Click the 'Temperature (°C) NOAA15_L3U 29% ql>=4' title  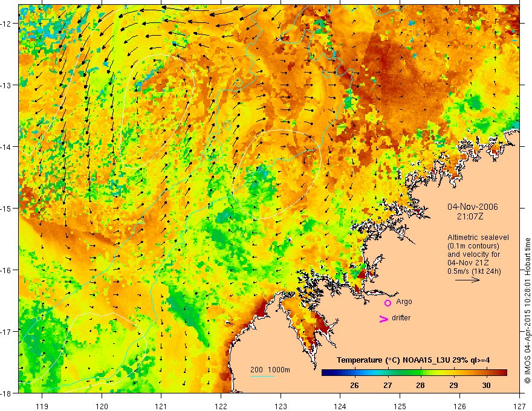[413, 360]
